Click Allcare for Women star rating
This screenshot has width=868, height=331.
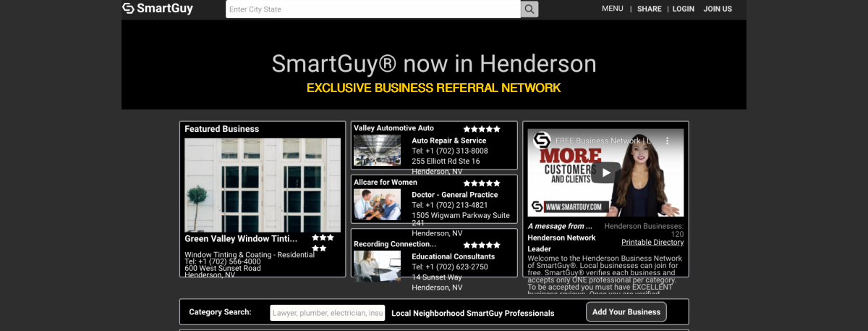[482, 183]
